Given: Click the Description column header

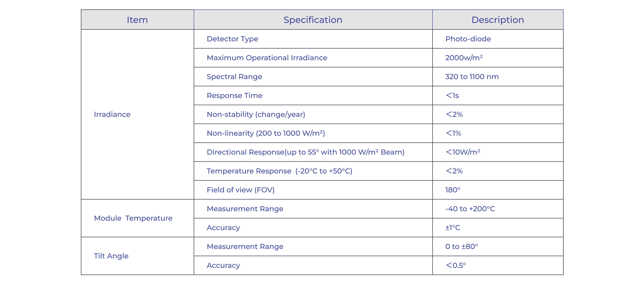Looking at the screenshot, I should point(497,20).
